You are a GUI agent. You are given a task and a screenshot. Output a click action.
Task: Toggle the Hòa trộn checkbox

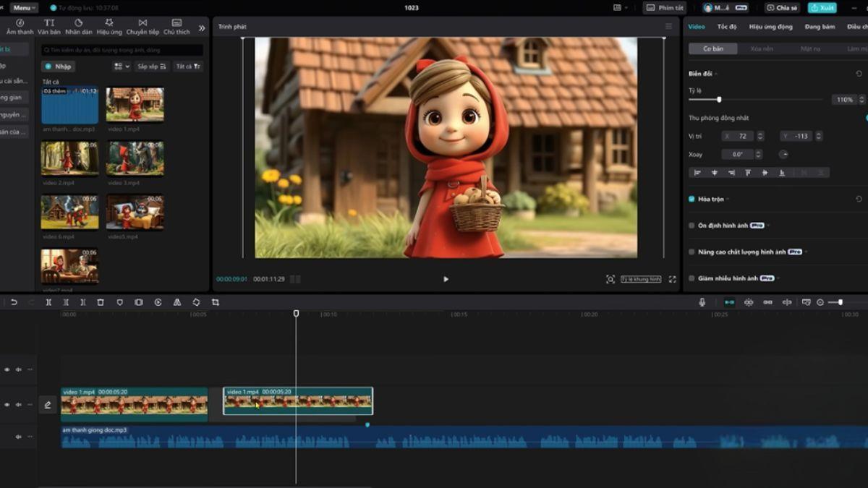(692, 199)
